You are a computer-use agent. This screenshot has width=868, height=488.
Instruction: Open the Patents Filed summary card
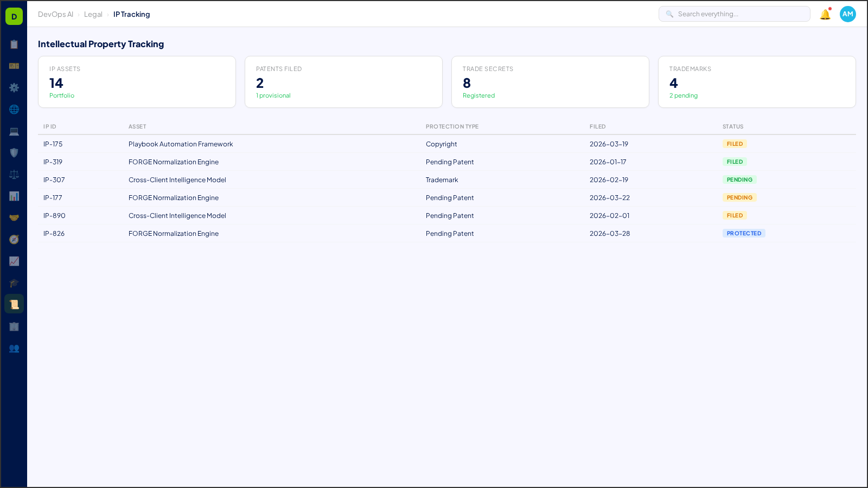[343, 82]
